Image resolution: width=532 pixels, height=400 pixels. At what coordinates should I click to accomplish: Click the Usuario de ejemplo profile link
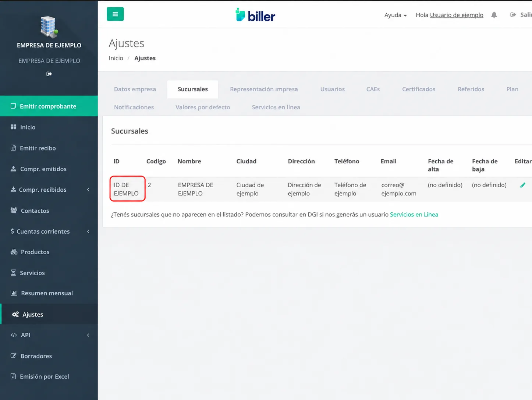(x=457, y=15)
